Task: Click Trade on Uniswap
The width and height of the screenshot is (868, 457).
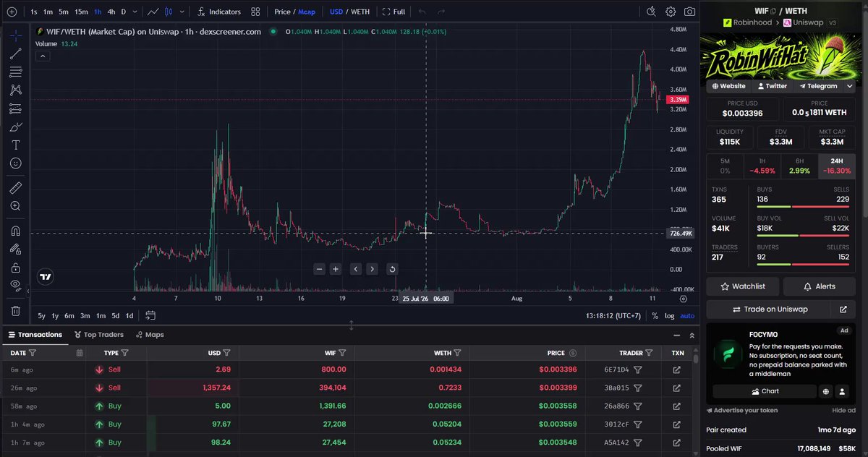Action: pyautogui.click(x=769, y=309)
